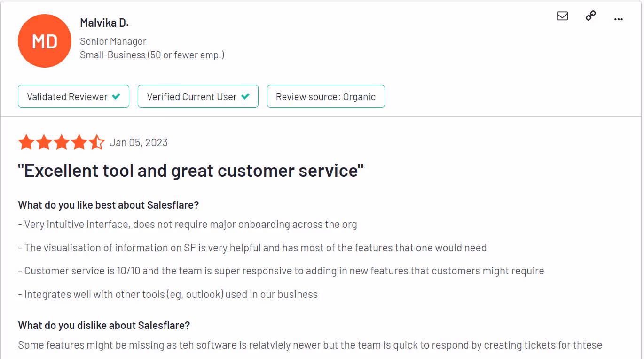Image resolution: width=644 pixels, height=359 pixels.
Task: Click the checkmark icon on Verified Current User badge
Action: coord(245,96)
